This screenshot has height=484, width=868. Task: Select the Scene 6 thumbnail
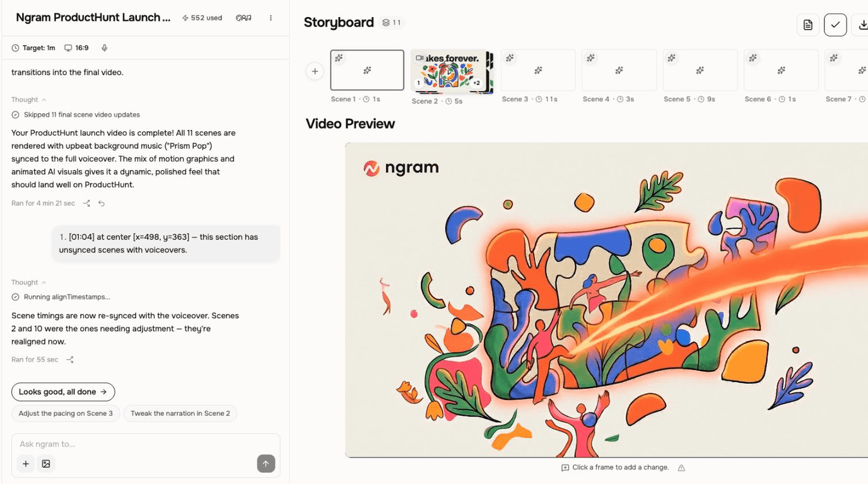[781, 70]
